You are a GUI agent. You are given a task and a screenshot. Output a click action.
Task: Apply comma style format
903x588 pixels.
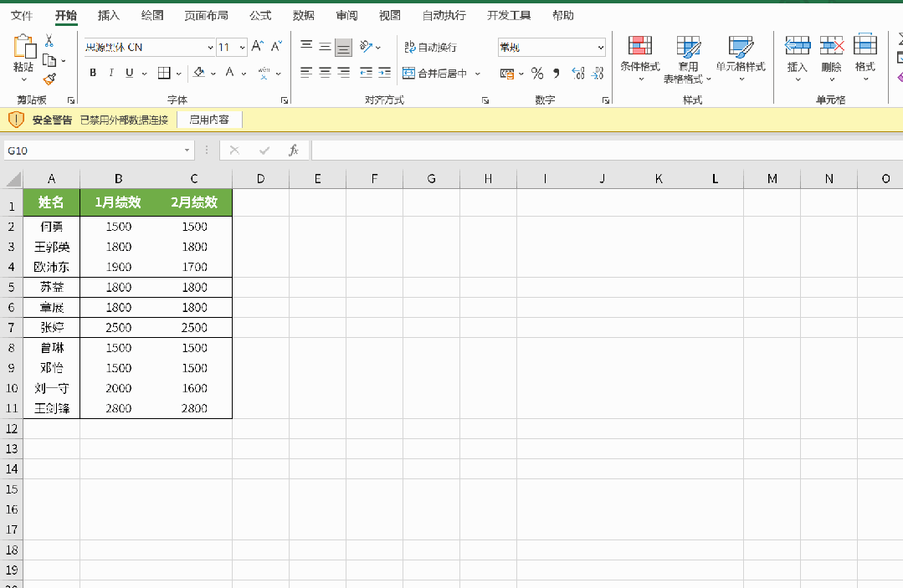tap(557, 73)
